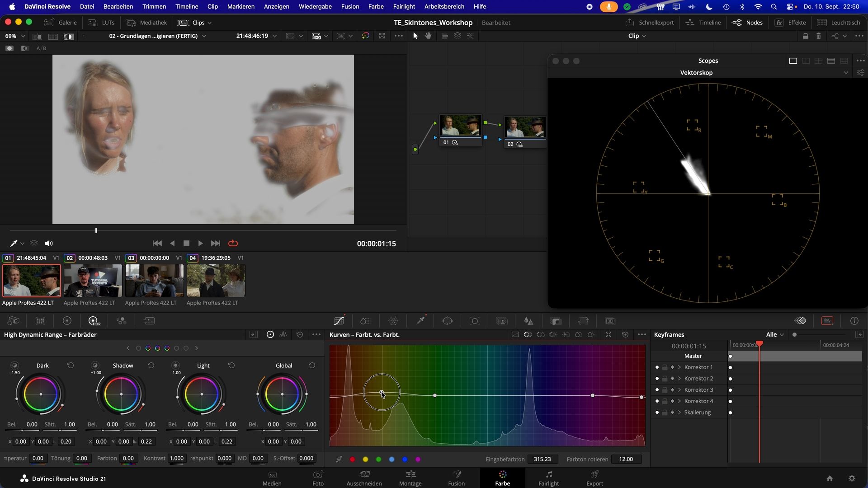Open the 3D stereoscopic palette icon
This screenshot has height=488, width=868.
coord(610,321)
